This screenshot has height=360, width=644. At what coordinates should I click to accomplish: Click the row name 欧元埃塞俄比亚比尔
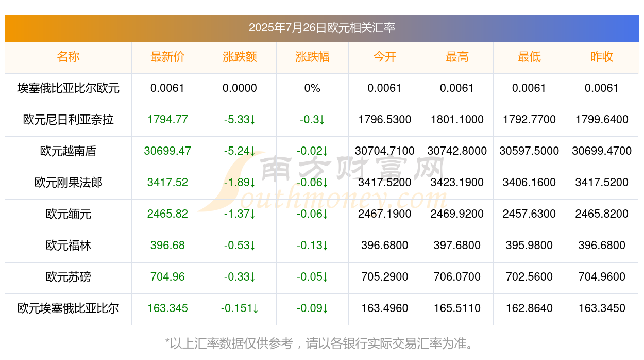click(x=68, y=308)
